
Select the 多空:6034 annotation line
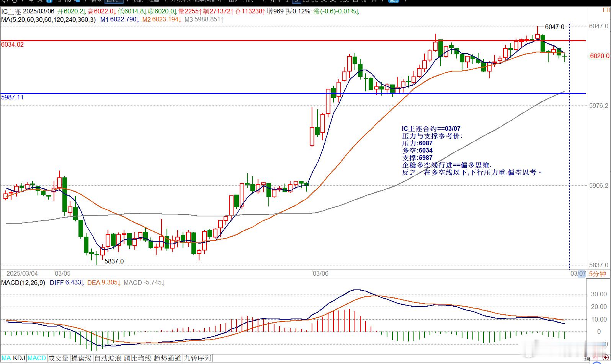[417, 150]
